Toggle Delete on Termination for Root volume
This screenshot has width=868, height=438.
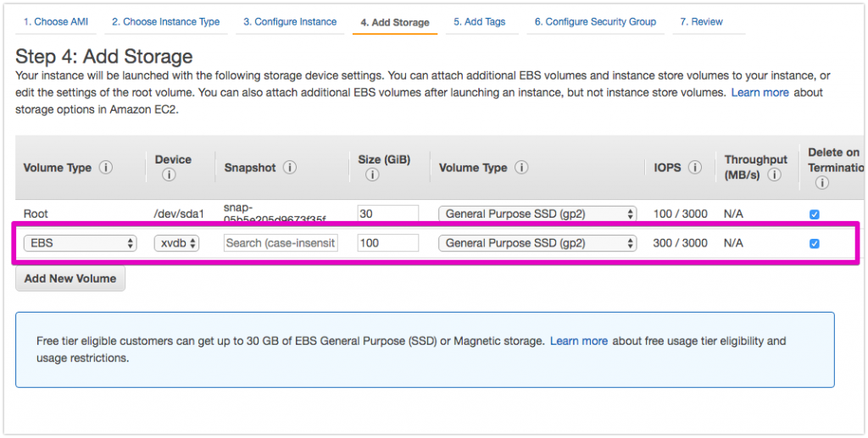pos(815,214)
